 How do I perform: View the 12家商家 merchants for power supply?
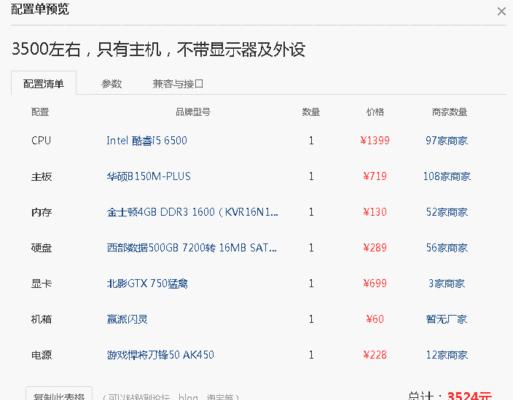(447, 355)
